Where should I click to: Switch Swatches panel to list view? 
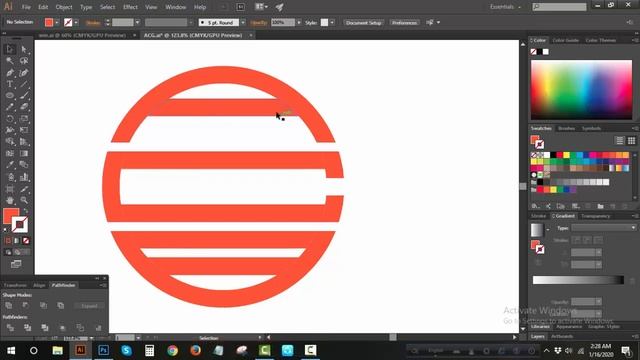[x=620, y=140]
